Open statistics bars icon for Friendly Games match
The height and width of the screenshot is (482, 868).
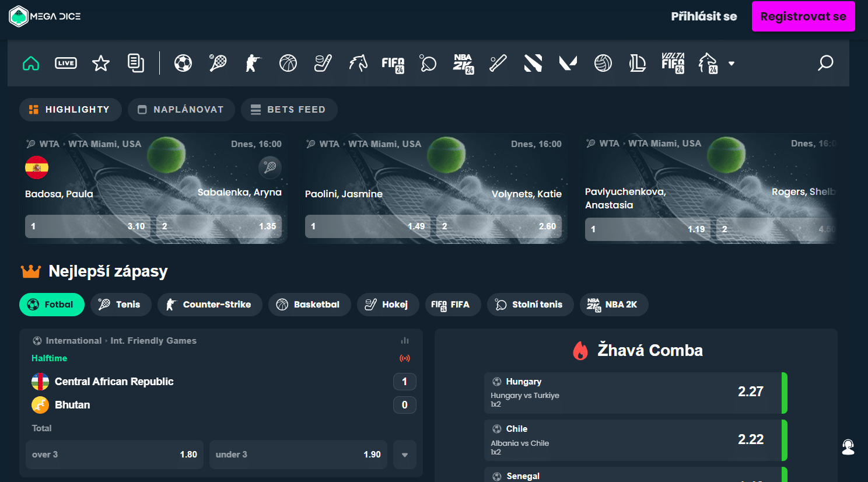(405, 341)
